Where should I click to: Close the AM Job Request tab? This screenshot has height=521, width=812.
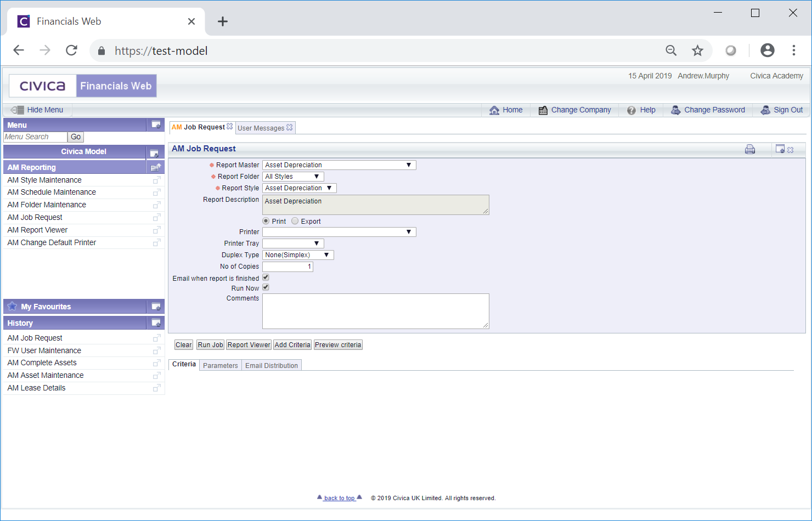pos(230,127)
